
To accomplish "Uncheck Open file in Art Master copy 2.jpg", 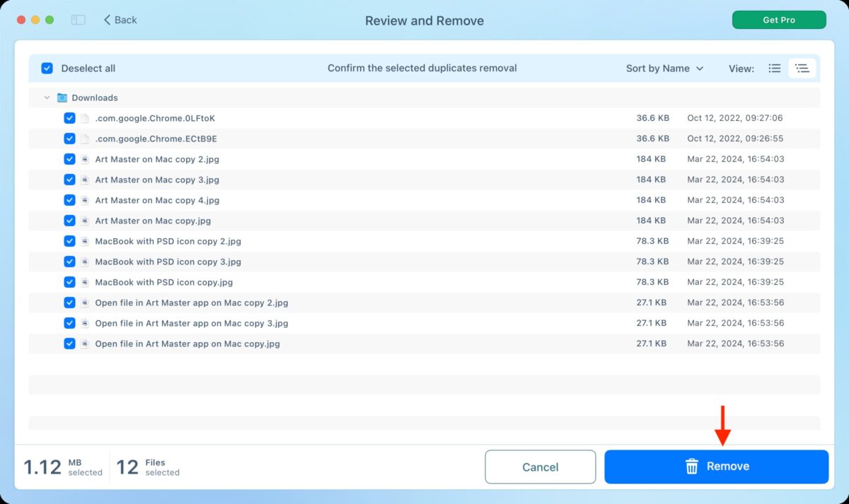I will [x=69, y=303].
